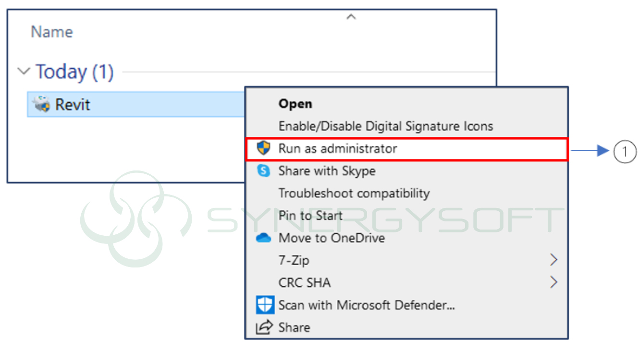Screen dimensions: 639x364
Task: Click the Microsoft Defender shield icon
Action: pos(265,304)
